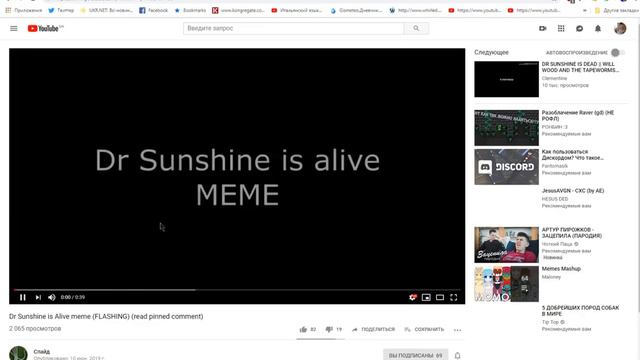The width and height of the screenshot is (640, 360).
Task: Open the notifications bell in header
Action: tap(598, 28)
